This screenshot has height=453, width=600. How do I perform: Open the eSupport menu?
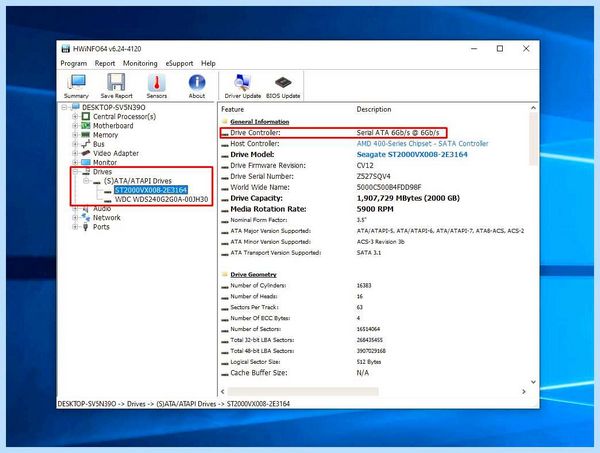[x=179, y=63]
